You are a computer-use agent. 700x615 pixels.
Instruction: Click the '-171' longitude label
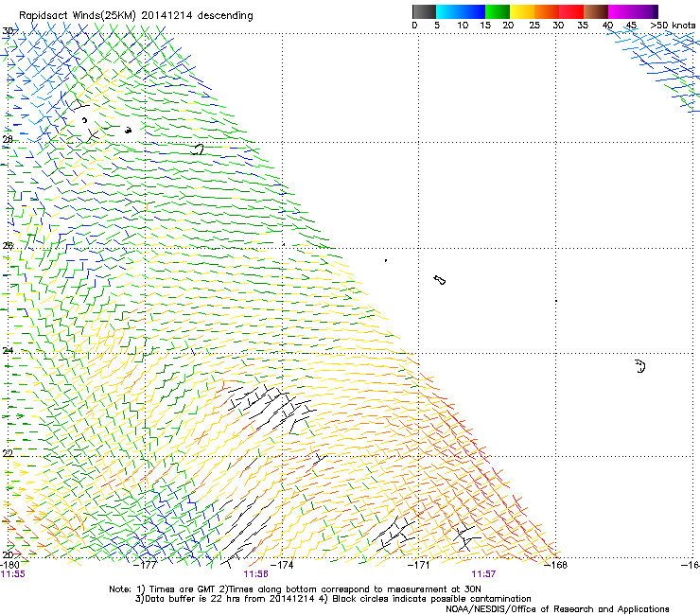pos(418,565)
